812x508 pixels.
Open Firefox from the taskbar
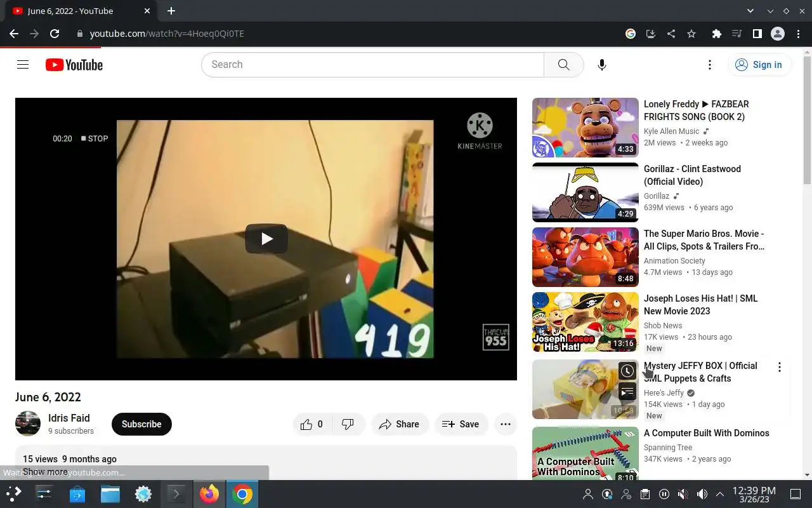[209, 494]
